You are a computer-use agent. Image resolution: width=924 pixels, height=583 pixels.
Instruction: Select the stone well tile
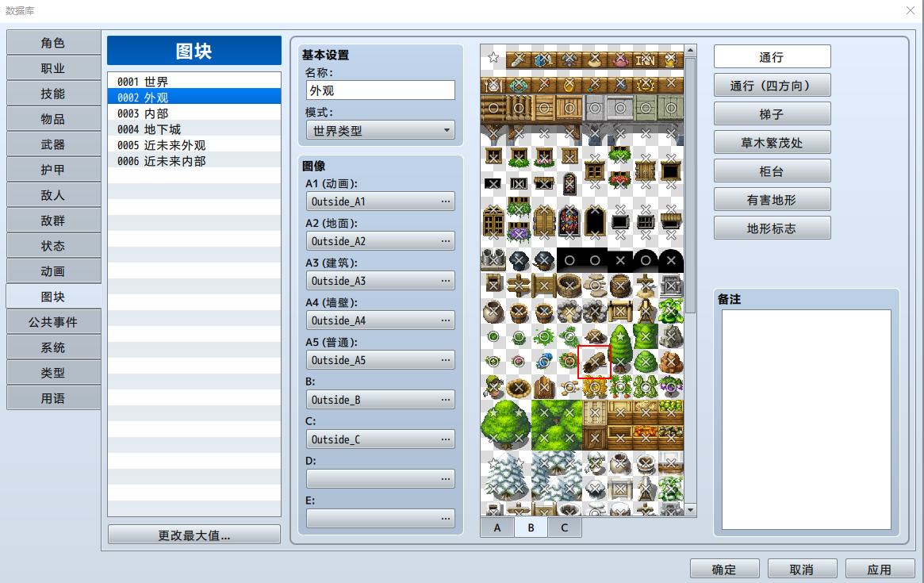click(569, 286)
